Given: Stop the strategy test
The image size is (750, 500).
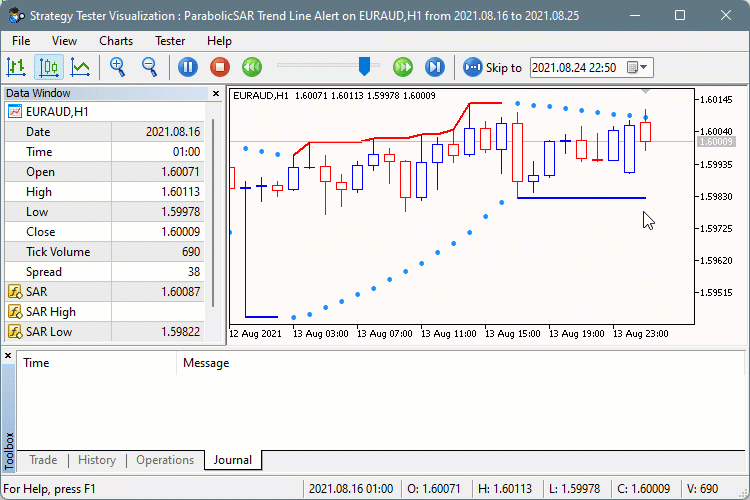Looking at the screenshot, I should (x=220, y=67).
